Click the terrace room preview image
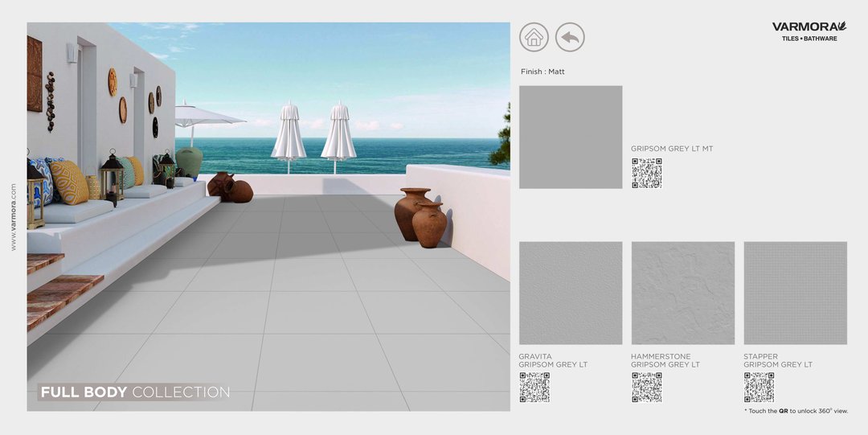 coord(268,216)
